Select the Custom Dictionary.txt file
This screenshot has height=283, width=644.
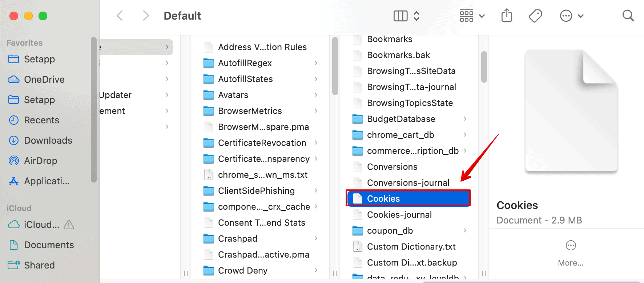click(411, 247)
